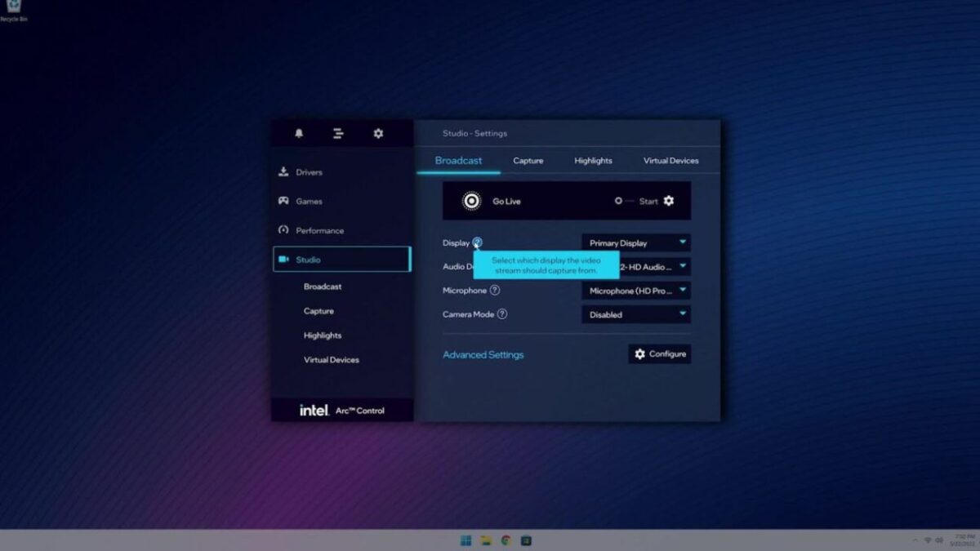Open notifications via the bell icon

click(x=298, y=133)
